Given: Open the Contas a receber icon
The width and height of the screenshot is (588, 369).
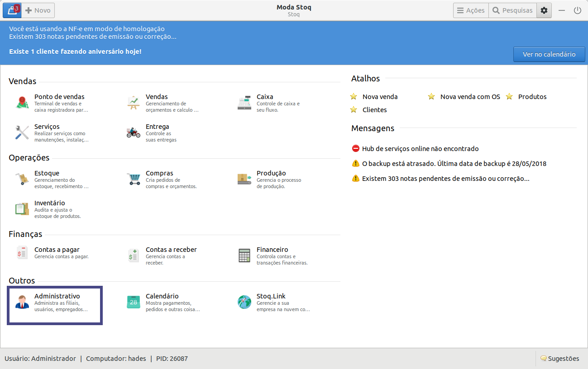Looking at the screenshot, I should click(134, 255).
